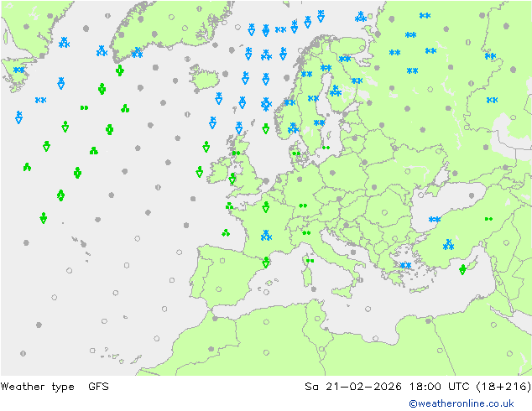Viewport: 532px width, 411px height.
Task: Select the rain symbol in the Bay of Biscay
Action: click(x=226, y=232)
